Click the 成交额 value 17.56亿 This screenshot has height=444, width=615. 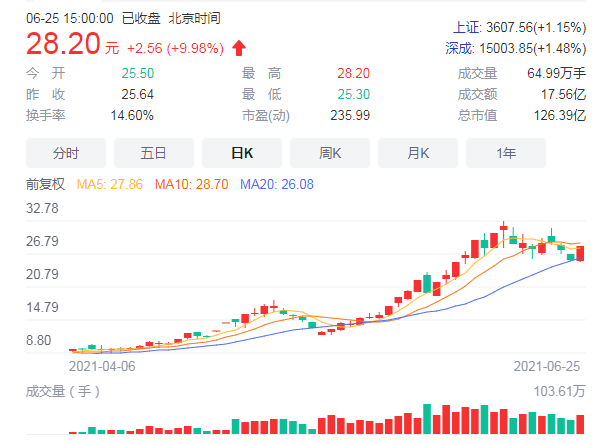click(x=563, y=95)
